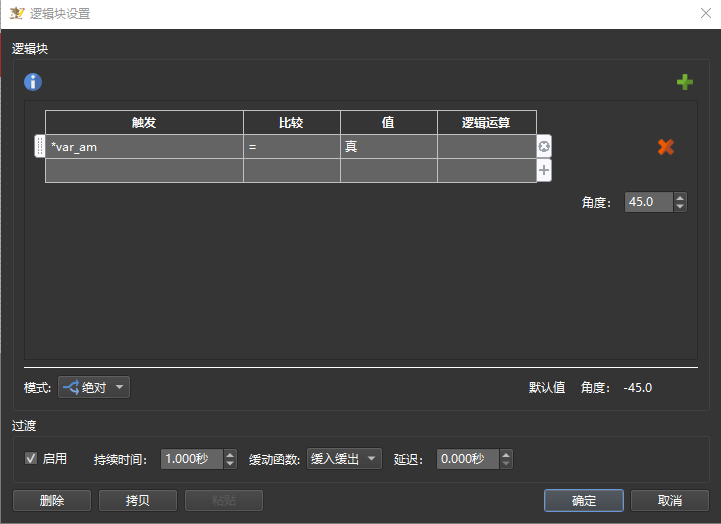Select the *var_am trigger cell
721x524 pixels.
pos(144,147)
